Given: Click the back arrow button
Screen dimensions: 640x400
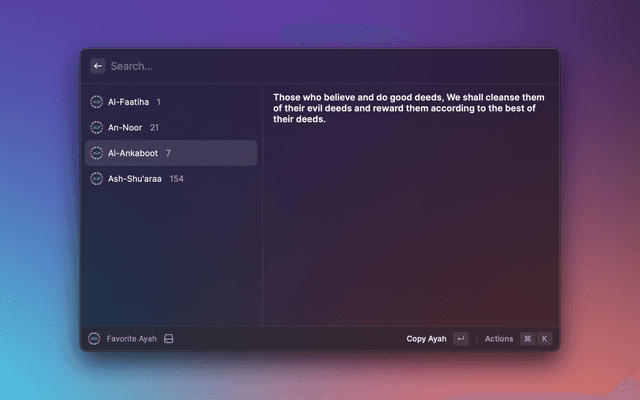Looking at the screenshot, I should (97, 66).
